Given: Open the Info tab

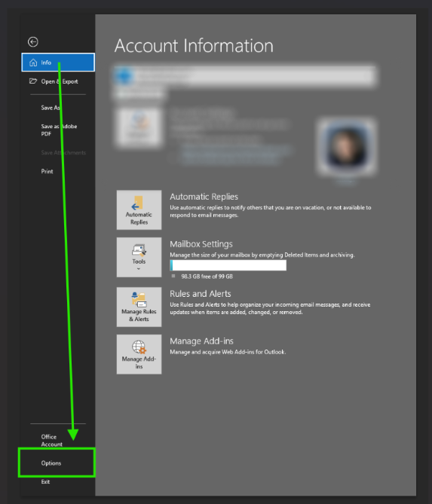Looking at the screenshot, I should (58, 63).
